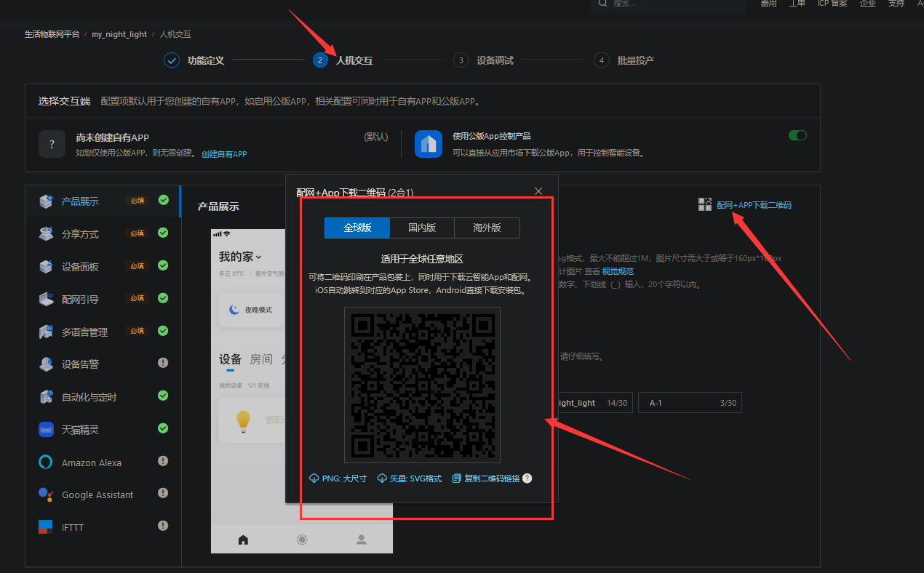Click the 产品展示 sidebar cube icon
Viewport: 924px width, 573px height.
(x=46, y=201)
